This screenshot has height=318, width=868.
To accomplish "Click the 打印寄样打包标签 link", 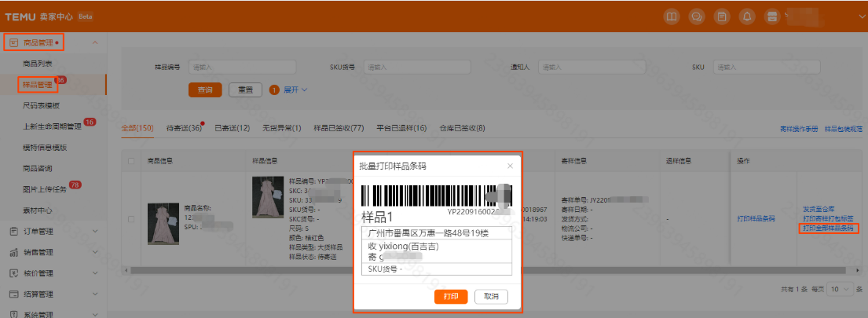I will [x=828, y=218].
